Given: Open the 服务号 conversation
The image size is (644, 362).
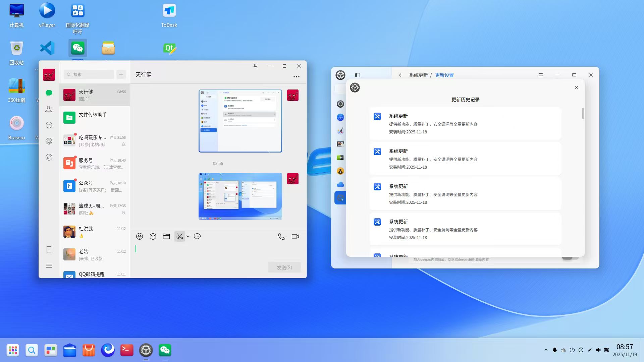Looking at the screenshot, I should 95,163.
